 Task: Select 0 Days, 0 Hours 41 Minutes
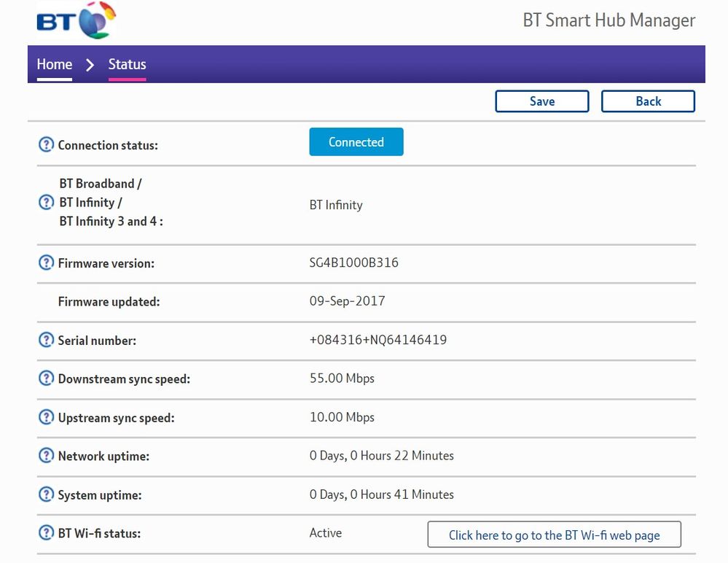tap(382, 494)
